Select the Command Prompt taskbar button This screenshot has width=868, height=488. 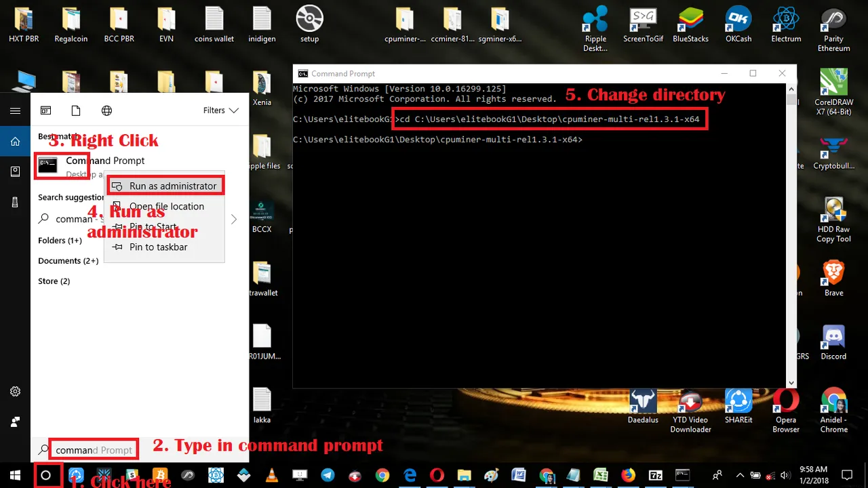pos(683,475)
